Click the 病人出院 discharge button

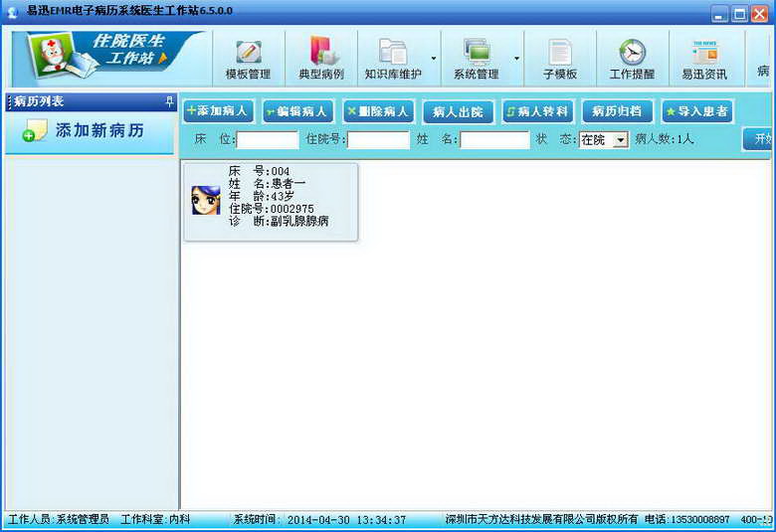tap(458, 111)
